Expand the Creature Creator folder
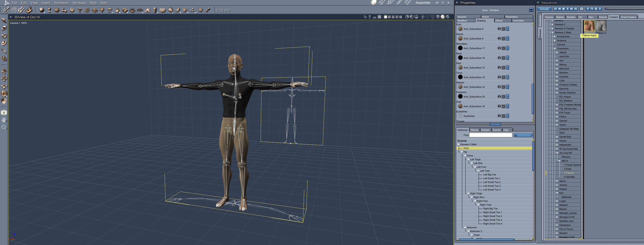The width and height of the screenshot is (644, 245). [557, 85]
